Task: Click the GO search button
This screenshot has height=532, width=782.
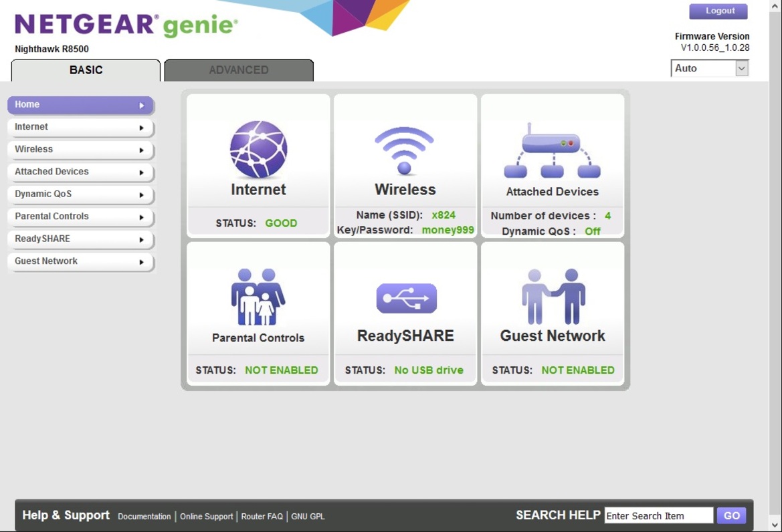Action: 732,515
